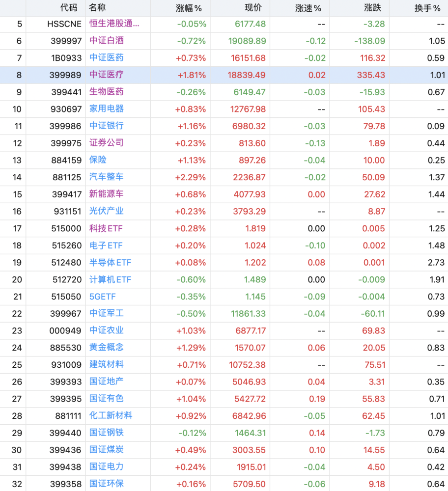Open the 科技ETF fund name
The image size is (448, 491).
pyautogui.click(x=106, y=228)
